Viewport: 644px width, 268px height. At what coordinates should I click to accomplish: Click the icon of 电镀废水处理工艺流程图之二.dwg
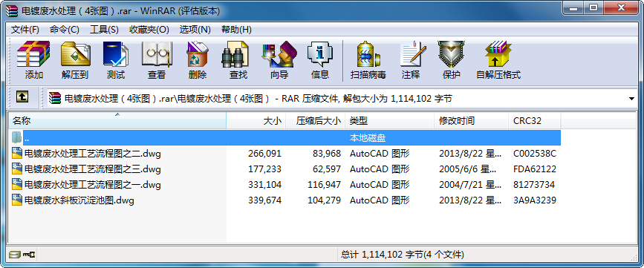pos(17,154)
